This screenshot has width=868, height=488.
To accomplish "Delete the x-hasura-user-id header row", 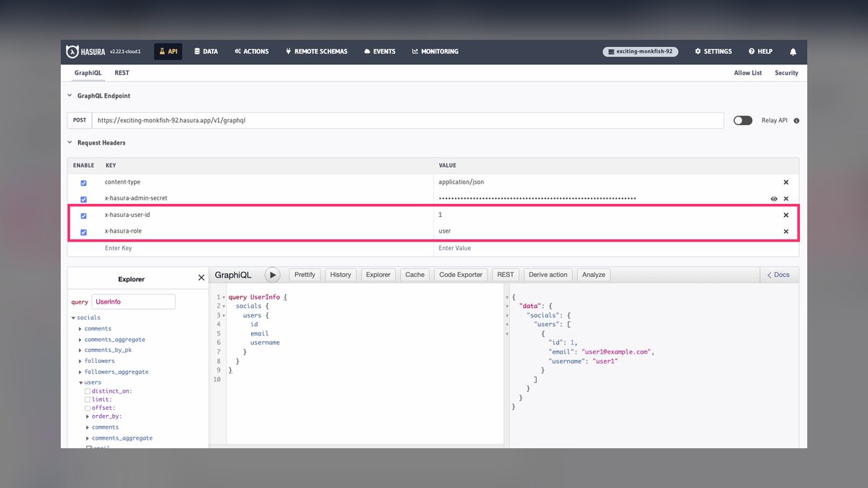I will [x=786, y=215].
